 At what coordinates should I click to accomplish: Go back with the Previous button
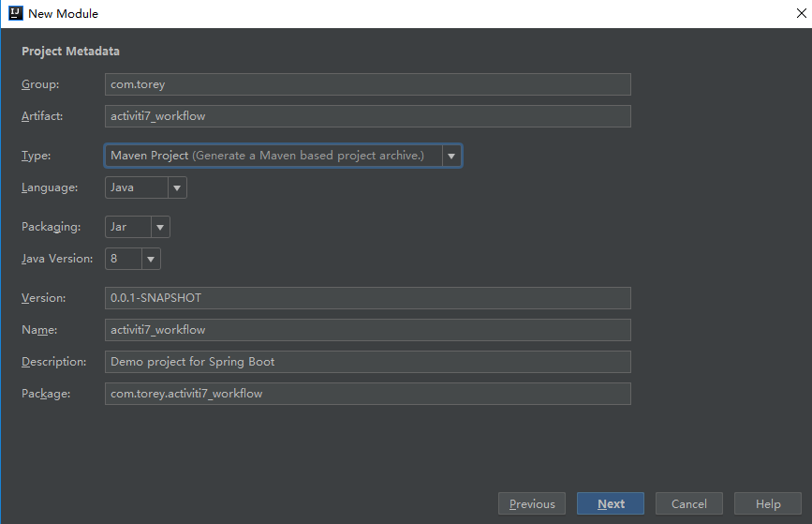(x=532, y=503)
